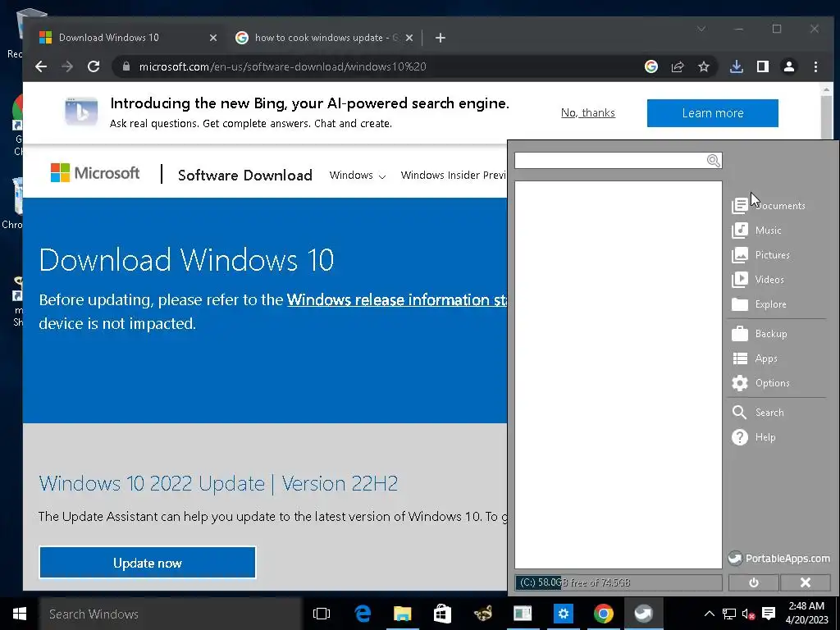The height and width of the screenshot is (630, 840).
Task: Click Software Download heading link
Action: click(244, 176)
